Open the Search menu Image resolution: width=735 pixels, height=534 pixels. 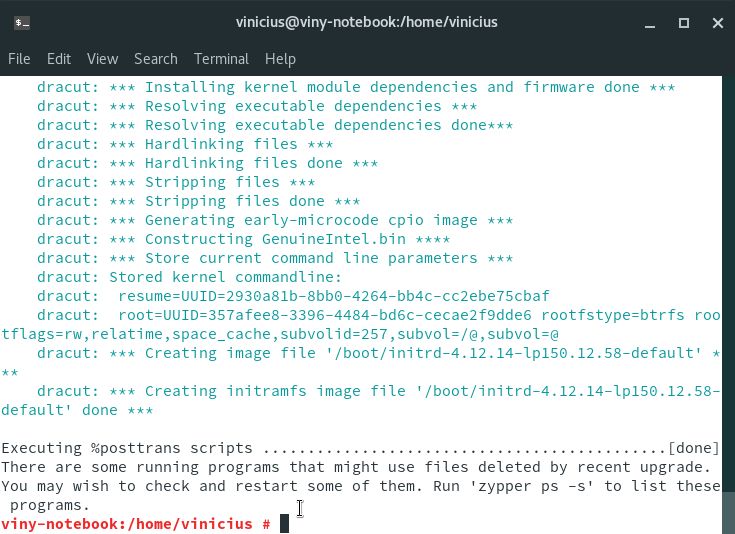tap(156, 59)
